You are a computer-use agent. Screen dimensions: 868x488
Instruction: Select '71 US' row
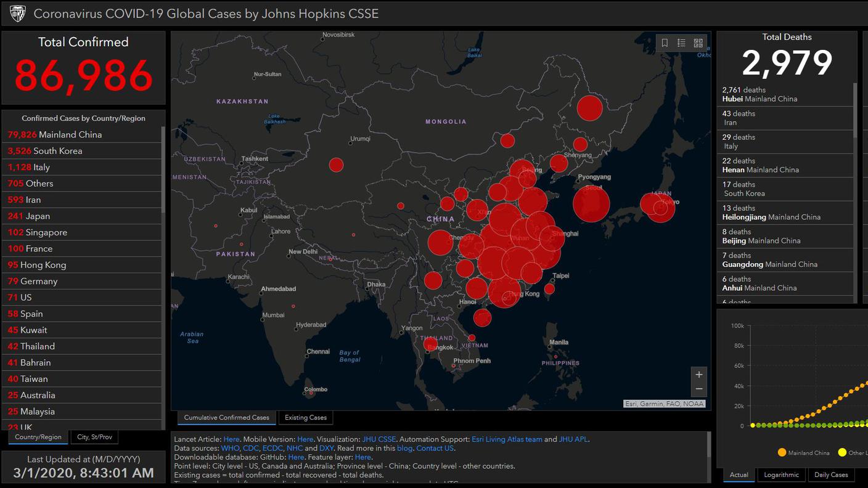click(x=82, y=298)
